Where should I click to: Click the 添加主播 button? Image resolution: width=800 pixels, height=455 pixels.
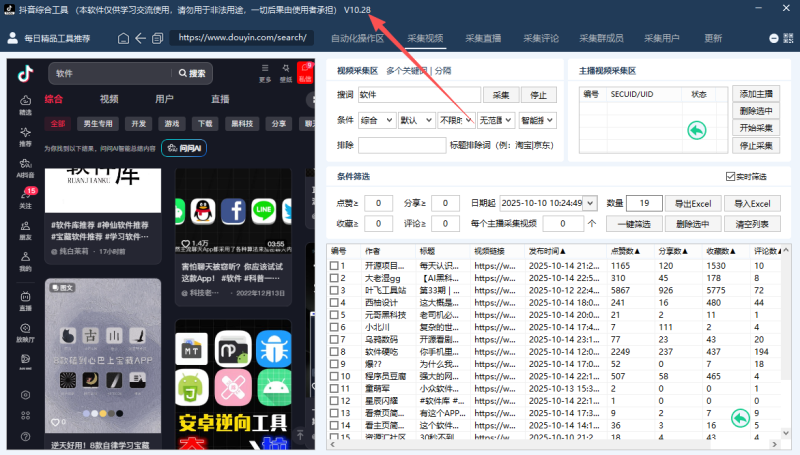point(756,94)
